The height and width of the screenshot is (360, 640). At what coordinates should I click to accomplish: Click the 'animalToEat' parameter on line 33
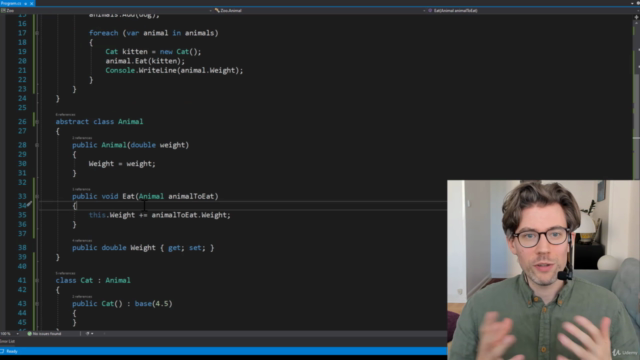coord(191,196)
